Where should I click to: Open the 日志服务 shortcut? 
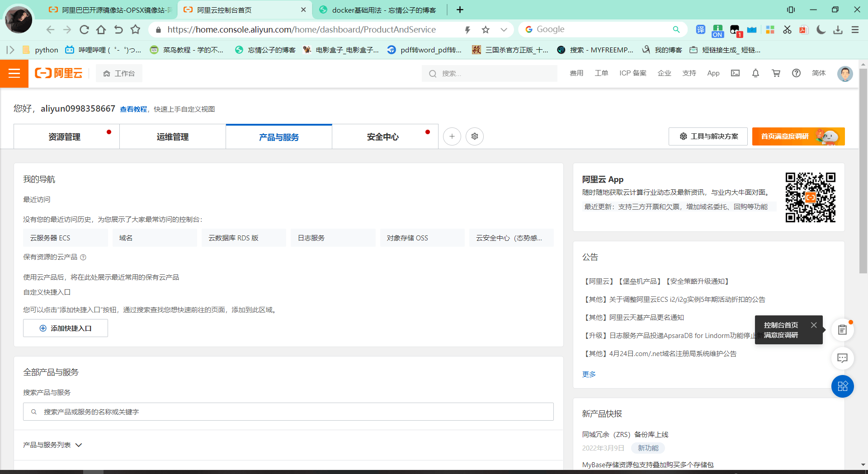coord(333,238)
